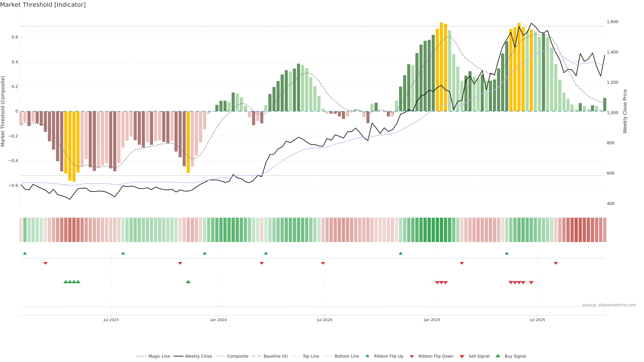The width and height of the screenshot is (644, 362).
Task: Click the Baseline (0) legend item
Action: [x=275, y=356]
